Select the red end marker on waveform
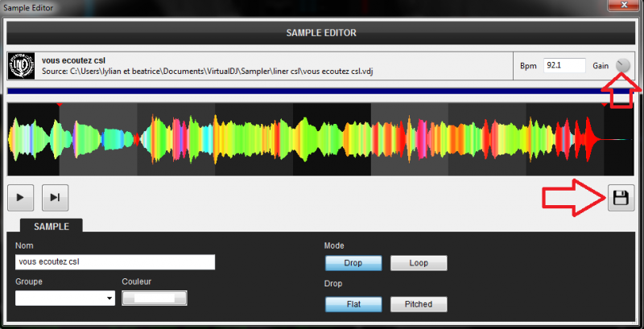Viewport: 644px width, 329px height. (x=605, y=104)
